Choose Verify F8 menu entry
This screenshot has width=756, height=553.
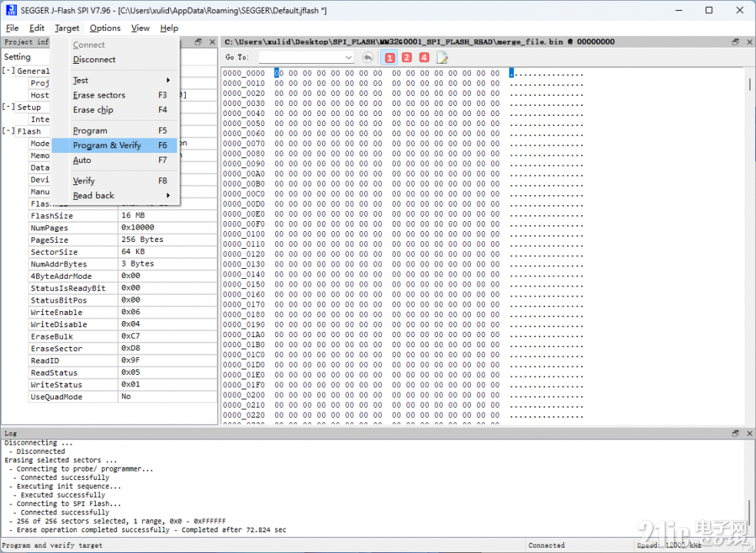pos(115,180)
